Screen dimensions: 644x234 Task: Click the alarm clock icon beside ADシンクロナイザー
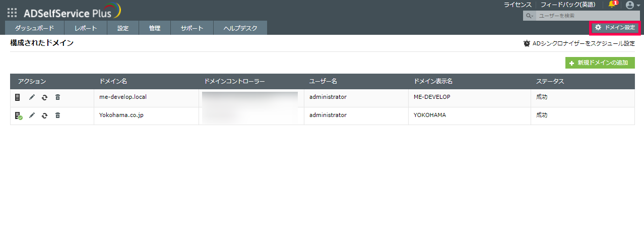527,43
